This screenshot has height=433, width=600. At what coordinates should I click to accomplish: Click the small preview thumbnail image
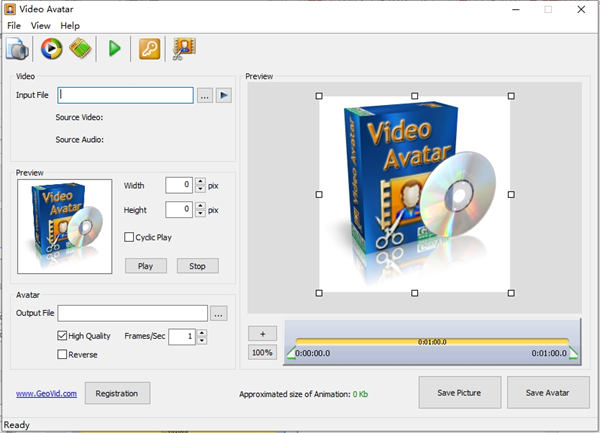(x=65, y=226)
